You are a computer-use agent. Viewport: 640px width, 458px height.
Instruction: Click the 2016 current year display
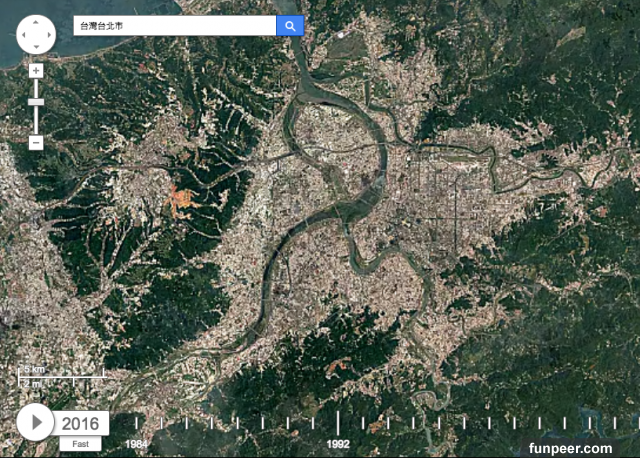tap(81, 423)
